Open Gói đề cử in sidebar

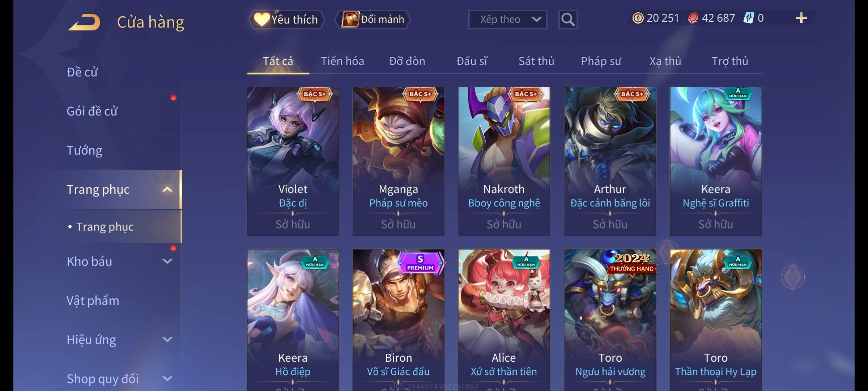[x=92, y=111]
